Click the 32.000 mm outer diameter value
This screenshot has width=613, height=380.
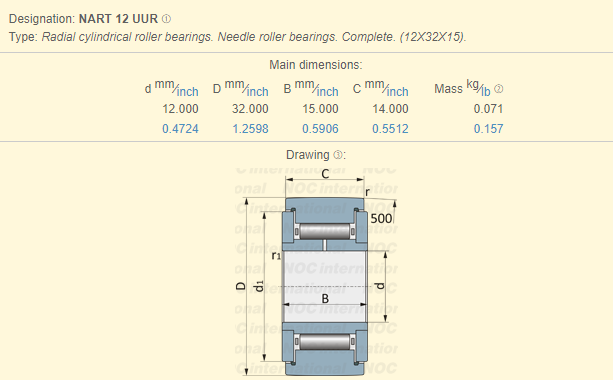[250, 109]
